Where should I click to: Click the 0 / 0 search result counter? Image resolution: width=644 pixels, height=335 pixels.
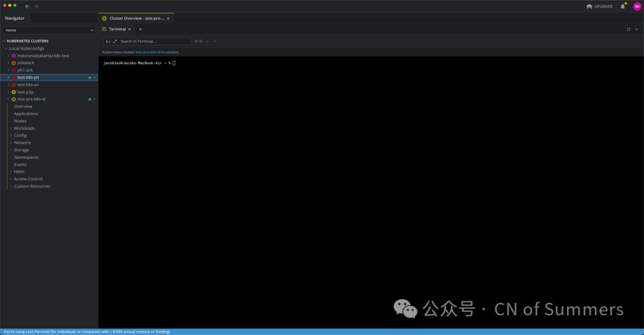pyautogui.click(x=199, y=41)
